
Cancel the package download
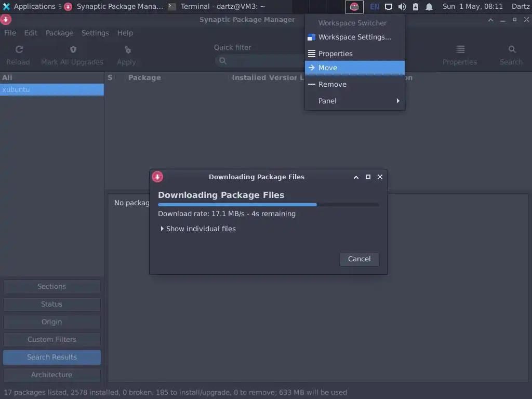tap(360, 259)
